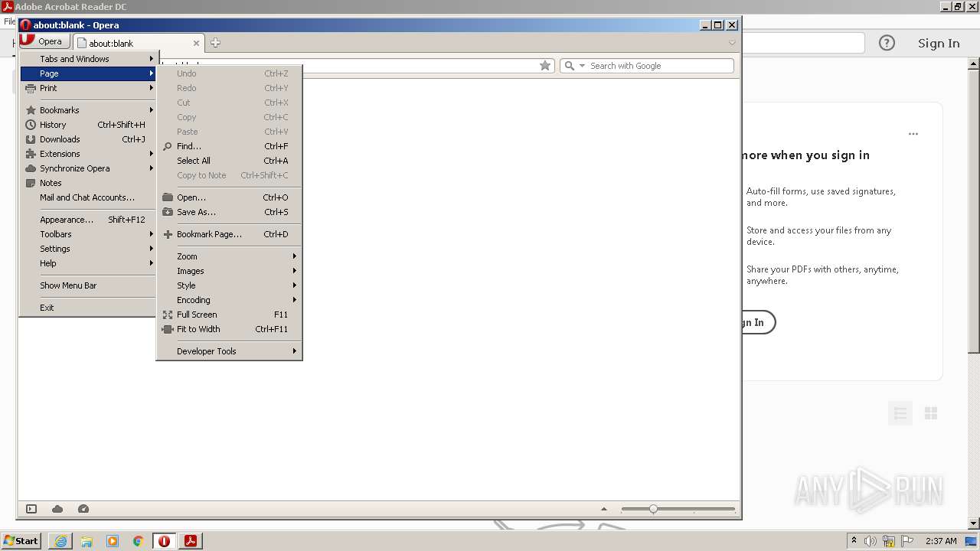The image size is (980, 551).
Task: Open the Print submenu
Action: (89, 88)
